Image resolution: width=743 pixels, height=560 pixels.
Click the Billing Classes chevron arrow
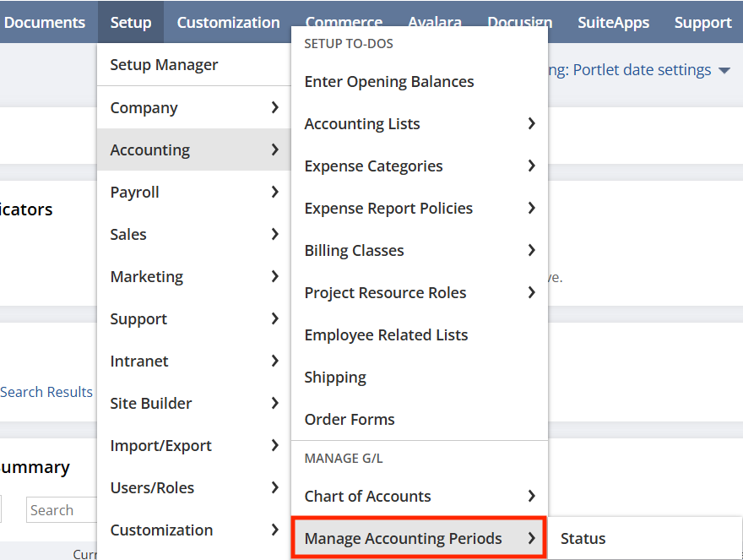pyautogui.click(x=531, y=251)
